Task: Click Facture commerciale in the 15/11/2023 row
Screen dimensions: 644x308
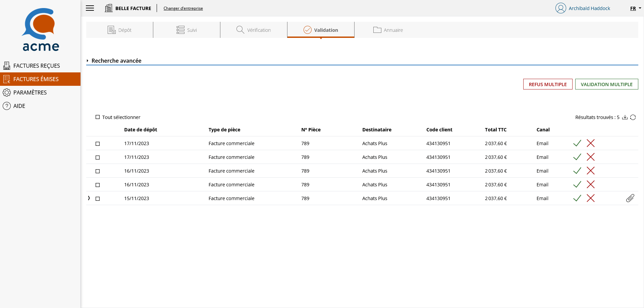Action: point(231,198)
